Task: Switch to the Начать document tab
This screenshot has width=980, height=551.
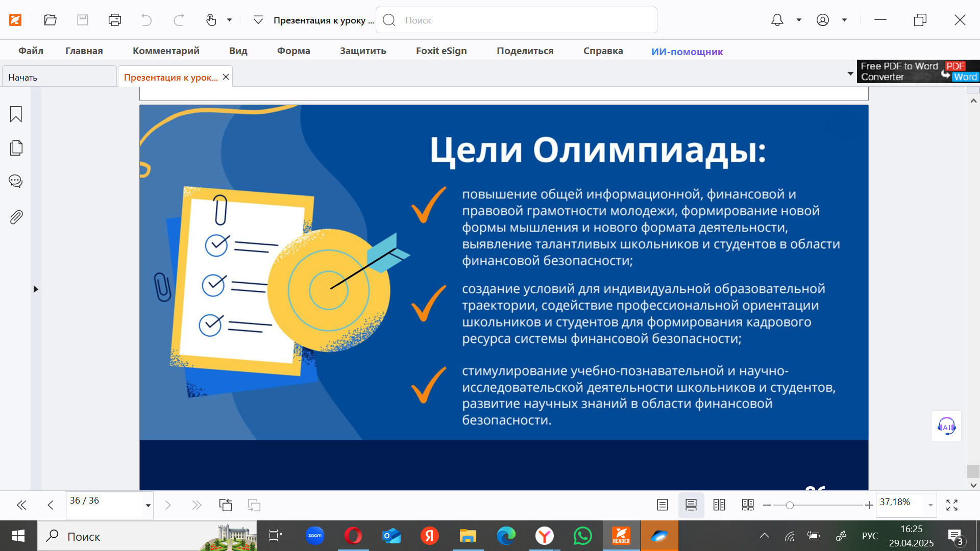Action: [x=59, y=77]
